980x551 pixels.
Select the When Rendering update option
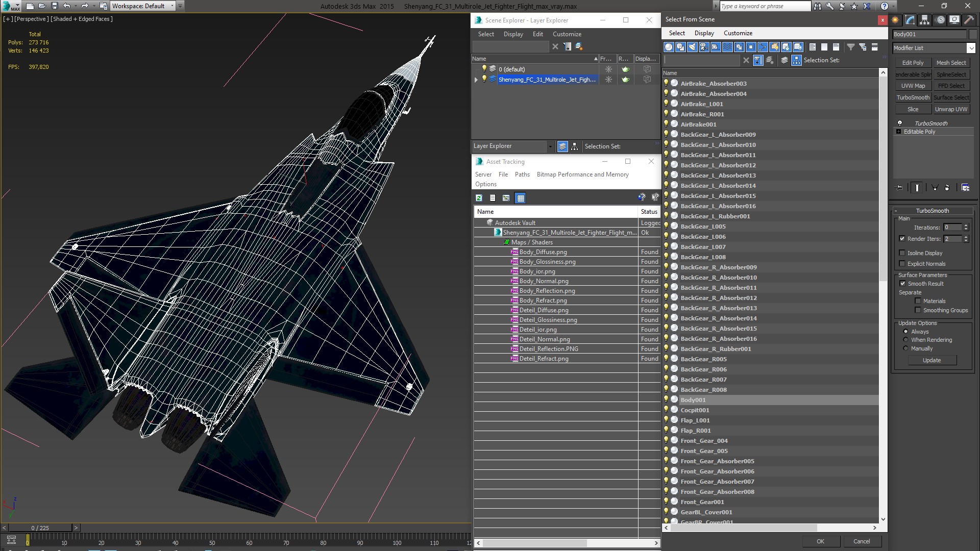coord(906,340)
